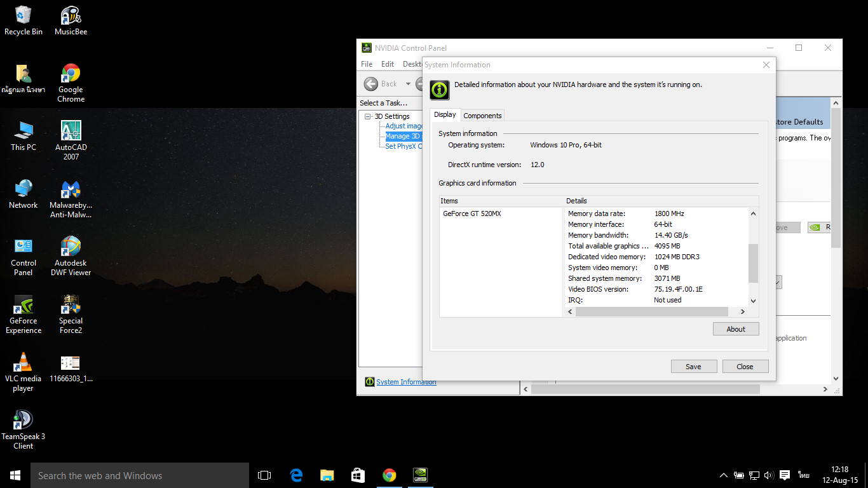The width and height of the screenshot is (868, 488).
Task: Select the Display tab
Action: coord(445,115)
